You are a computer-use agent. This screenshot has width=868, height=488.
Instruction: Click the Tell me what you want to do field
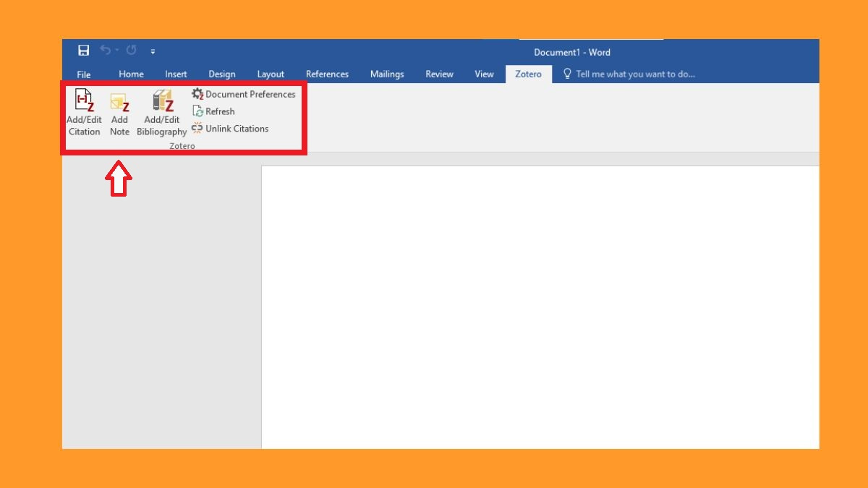click(629, 74)
